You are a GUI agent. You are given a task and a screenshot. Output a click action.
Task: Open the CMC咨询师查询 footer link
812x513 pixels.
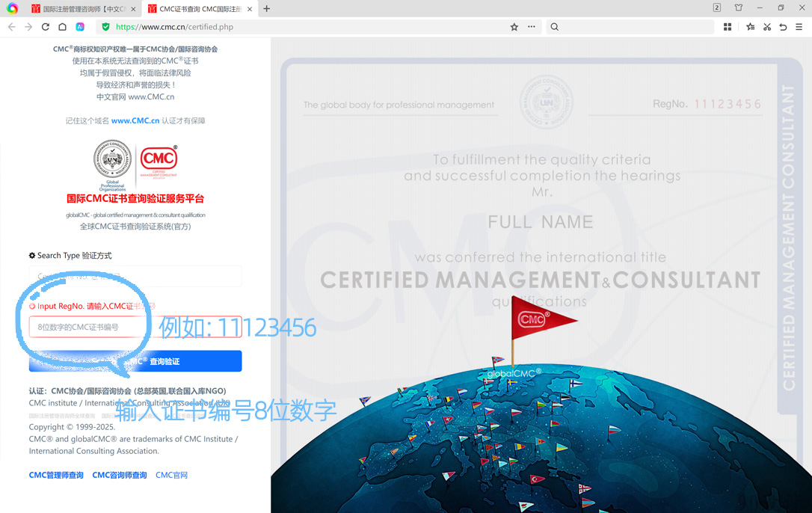(x=120, y=475)
